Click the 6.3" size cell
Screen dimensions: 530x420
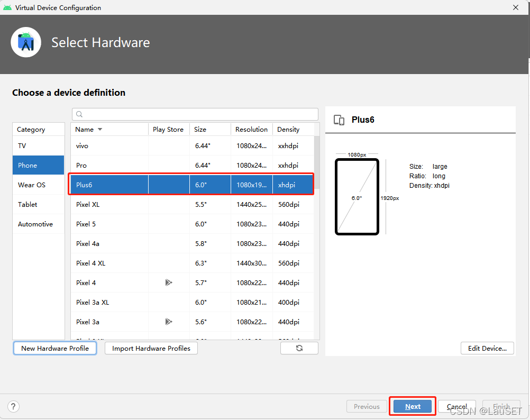pos(210,263)
